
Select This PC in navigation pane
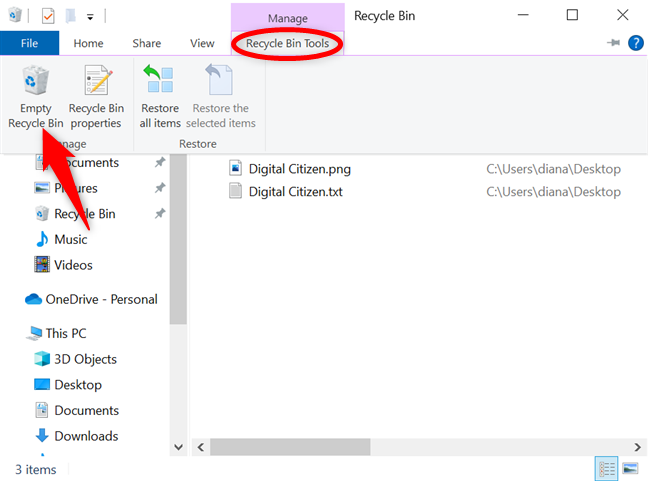point(66,333)
